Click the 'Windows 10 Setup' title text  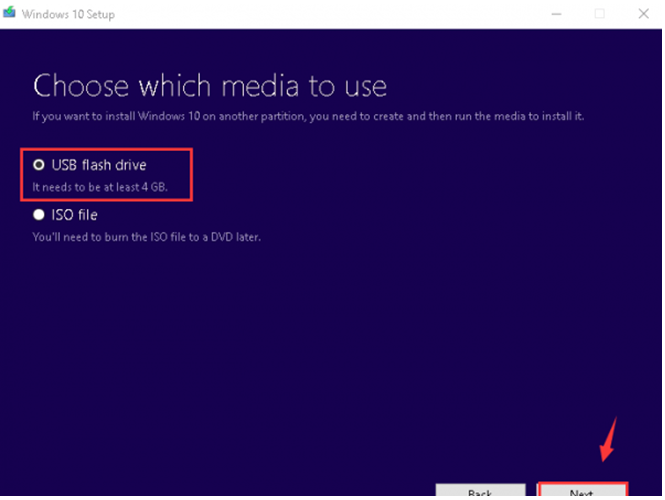68,14
